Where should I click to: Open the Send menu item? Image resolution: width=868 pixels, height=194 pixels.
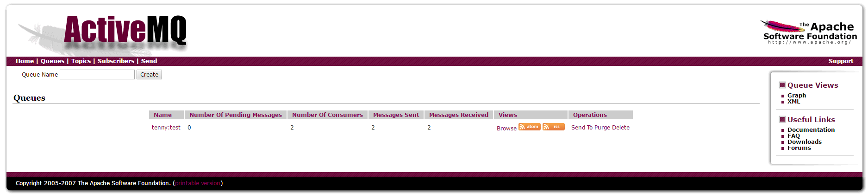(x=149, y=61)
